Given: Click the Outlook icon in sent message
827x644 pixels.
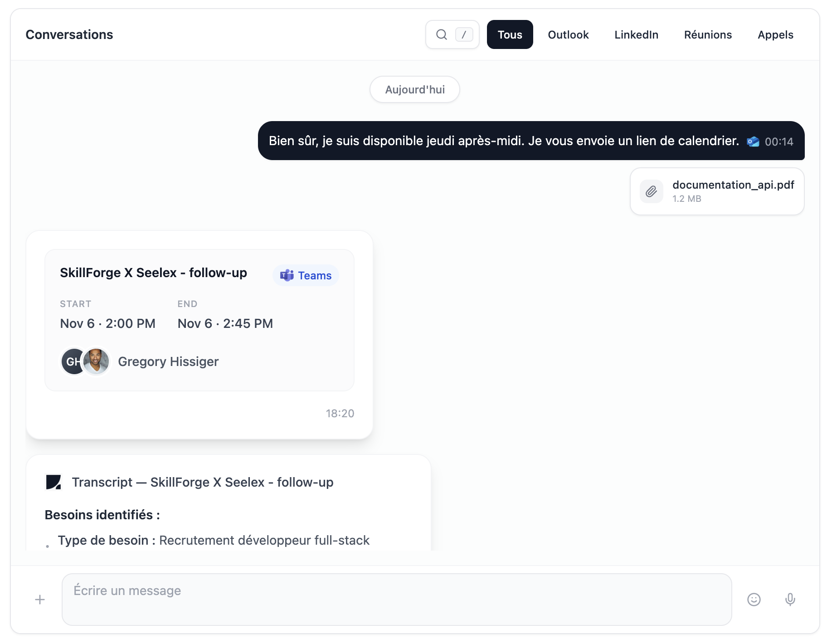Looking at the screenshot, I should coord(753,141).
